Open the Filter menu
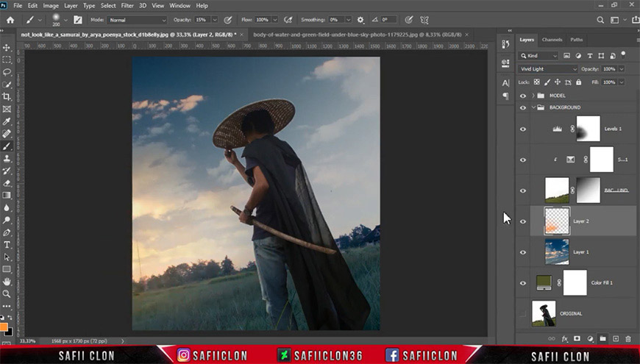 coord(127,6)
